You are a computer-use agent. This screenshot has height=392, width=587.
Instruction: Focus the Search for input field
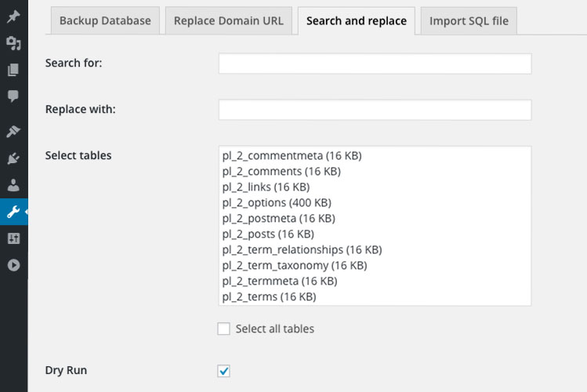click(375, 64)
